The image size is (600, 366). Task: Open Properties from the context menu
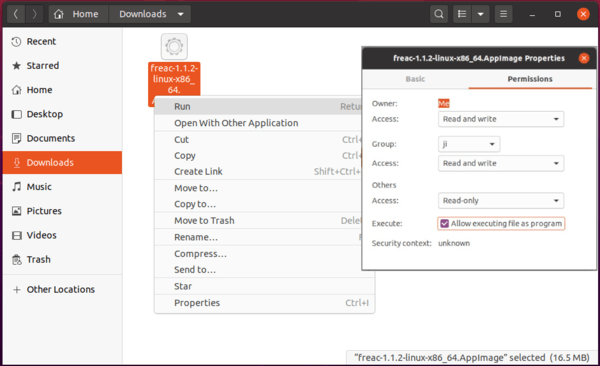coord(264,303)
